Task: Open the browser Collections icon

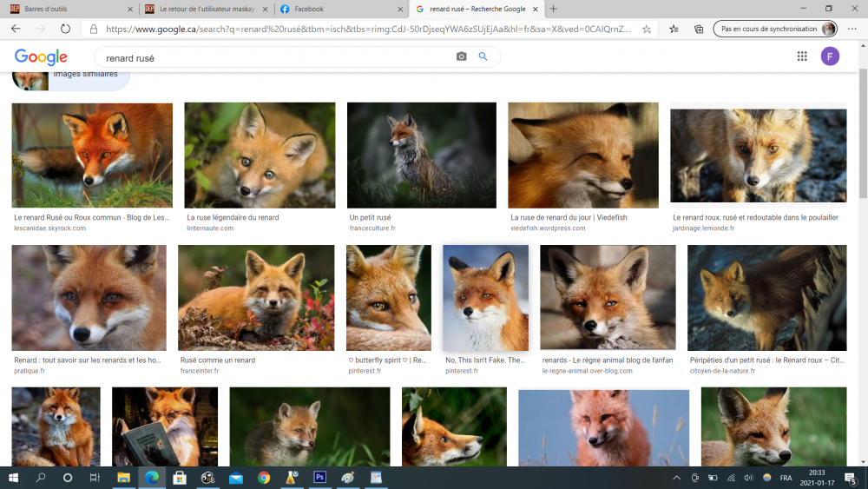Action: [699, 29]
